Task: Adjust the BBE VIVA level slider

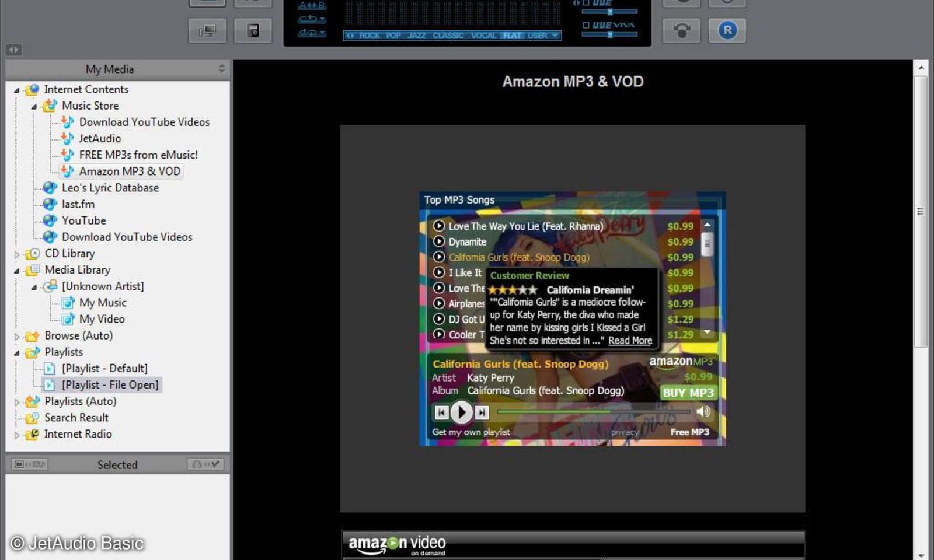Action: coord(610,35)
